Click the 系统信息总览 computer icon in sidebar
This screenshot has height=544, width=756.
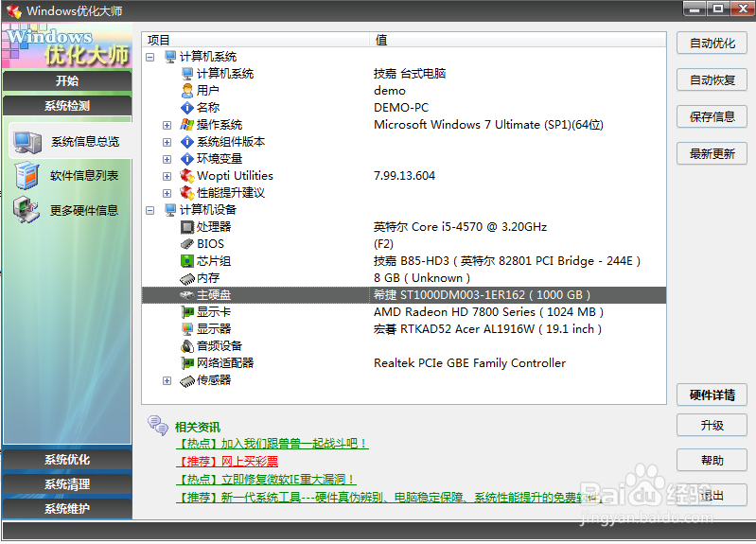[27, 143]
